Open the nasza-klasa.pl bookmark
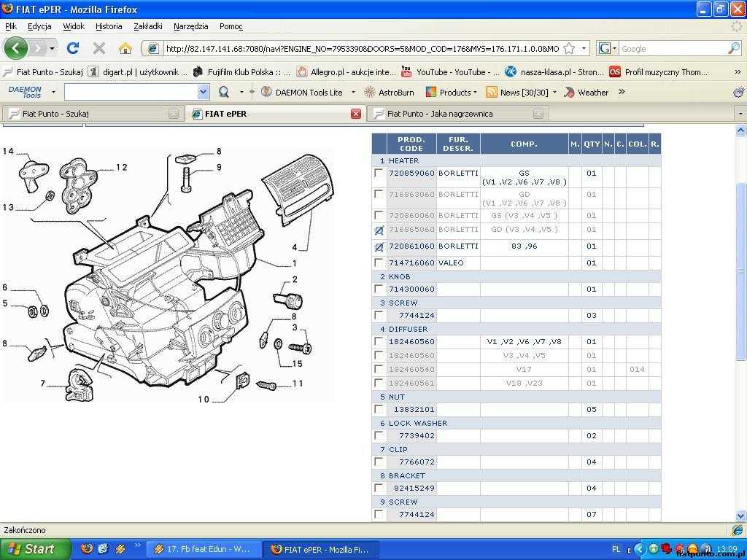Viewport: 747px width, 560px height. tap(554, 72)
